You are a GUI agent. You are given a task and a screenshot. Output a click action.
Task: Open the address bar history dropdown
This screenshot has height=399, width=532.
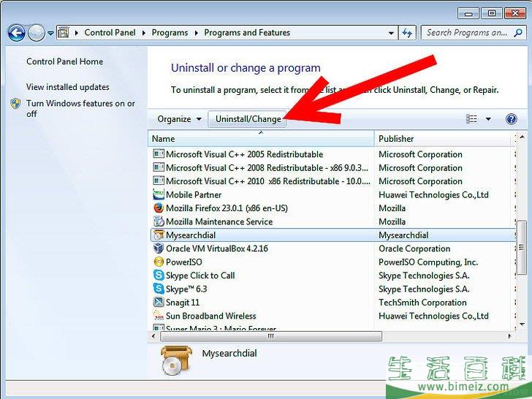point(391,33)
